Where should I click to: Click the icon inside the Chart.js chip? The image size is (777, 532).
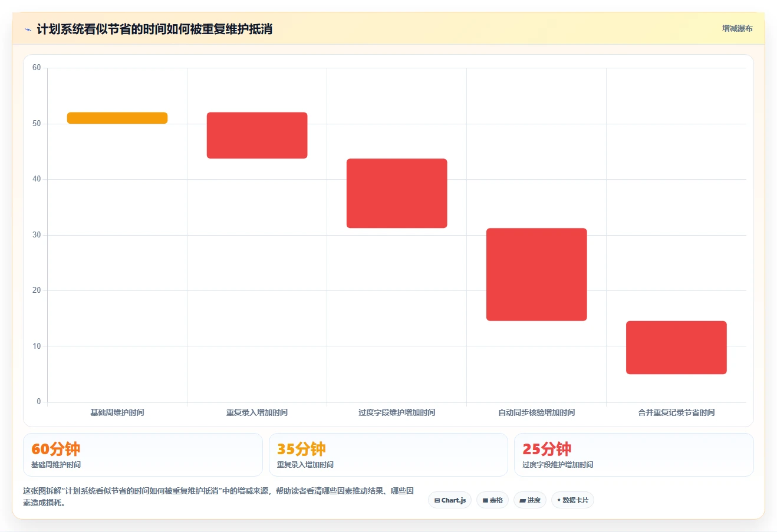coord(437,500)
